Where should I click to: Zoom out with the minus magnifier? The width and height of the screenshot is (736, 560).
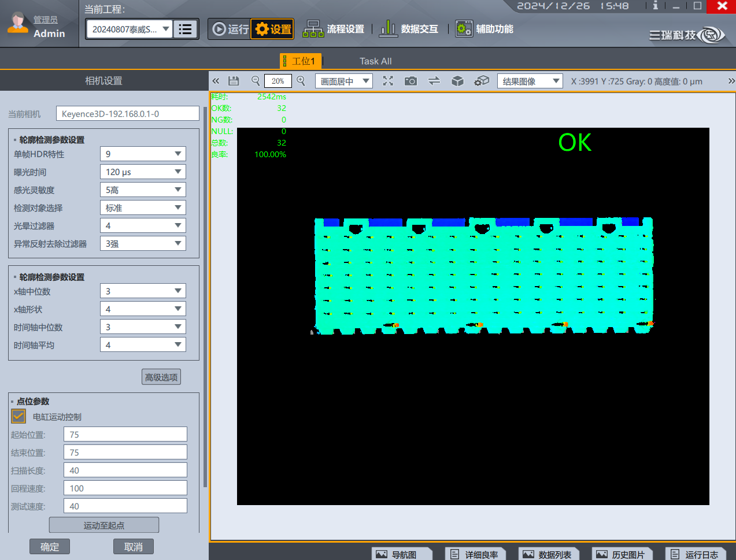256,81
